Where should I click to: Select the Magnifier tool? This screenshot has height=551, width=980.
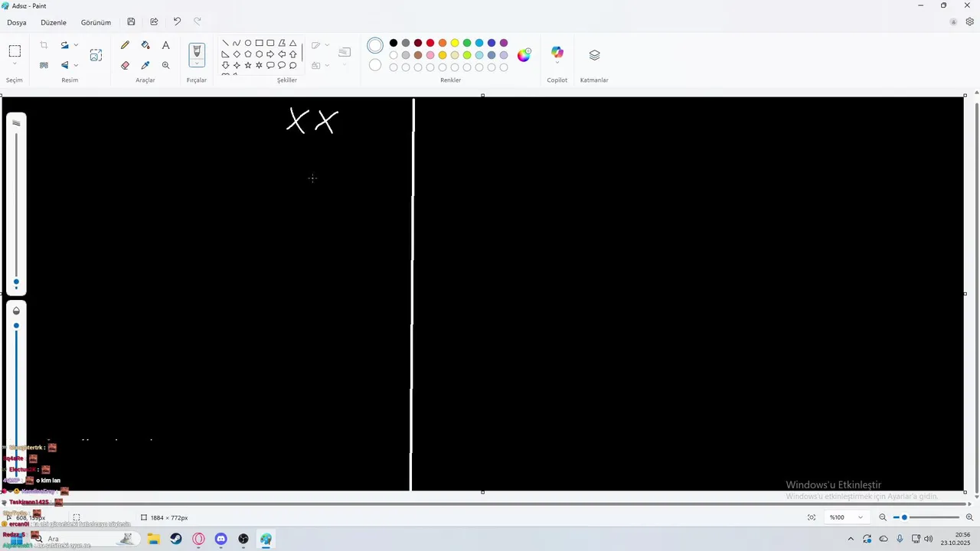point(165,65)
